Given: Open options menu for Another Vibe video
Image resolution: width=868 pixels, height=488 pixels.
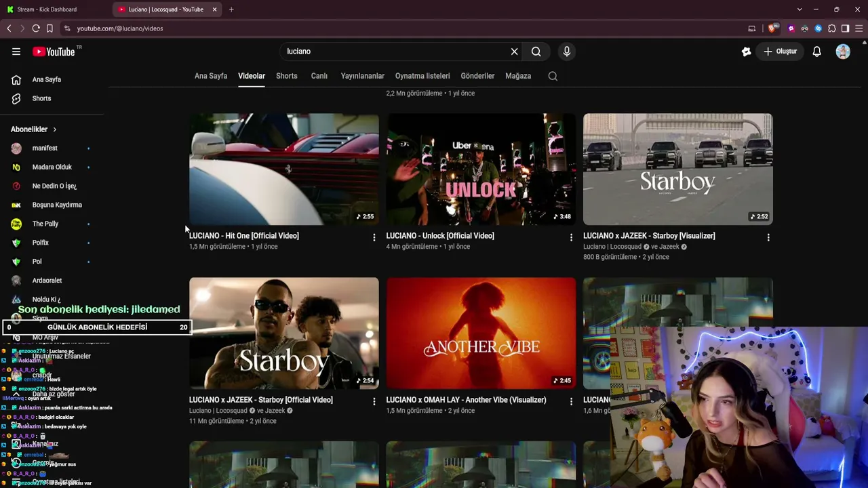Looking at the screenshot, I should tap(571, 401).
